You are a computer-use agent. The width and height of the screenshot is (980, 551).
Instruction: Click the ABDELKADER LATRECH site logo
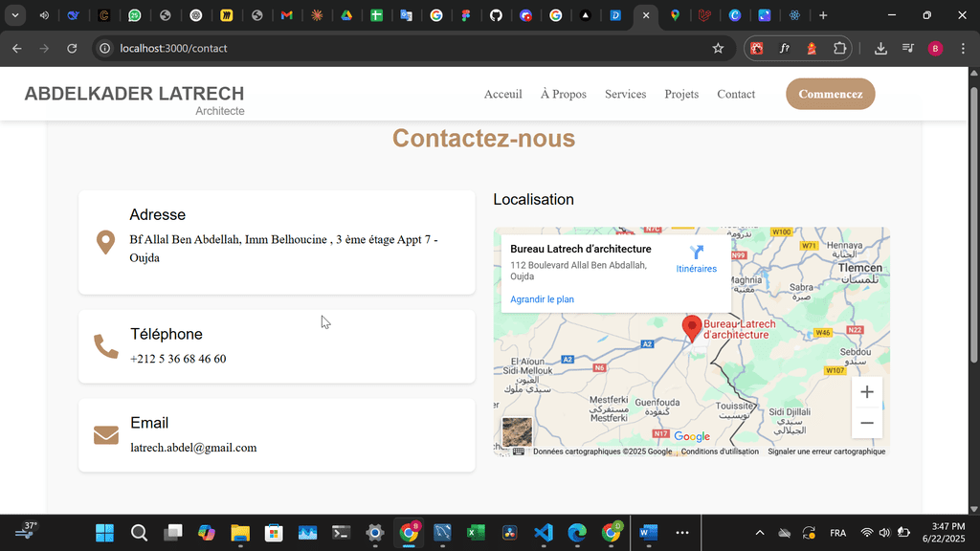coord(134,99)
